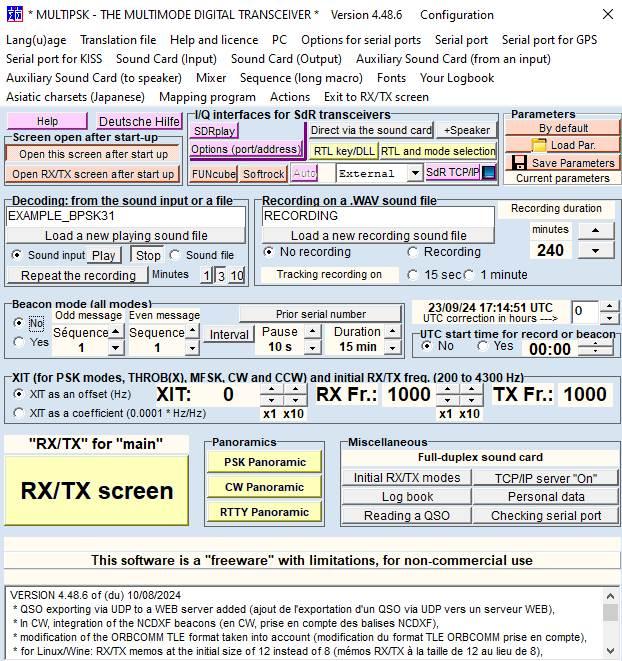Click TCP/IP server "On" button
Image resolution: width=622 pixels, height=661 pixels.
[546, 478]
